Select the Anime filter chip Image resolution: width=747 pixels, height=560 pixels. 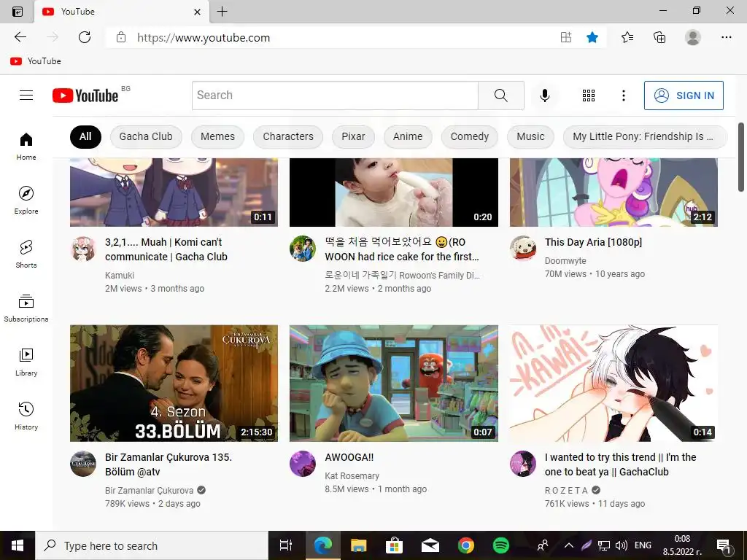point(408,136)
